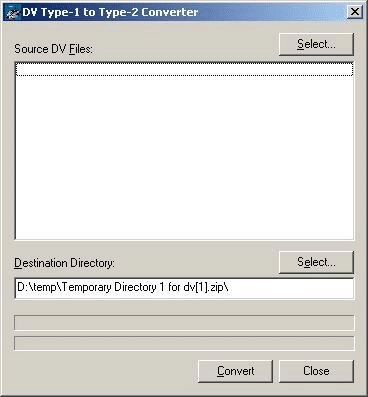Click empty title bar area left of X

(272, 12)
